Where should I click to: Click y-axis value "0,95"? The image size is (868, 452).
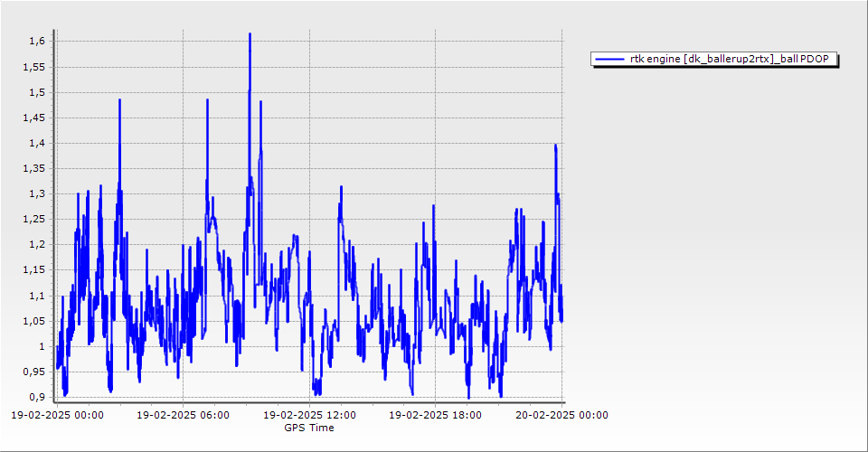click(x=34, y=372)
